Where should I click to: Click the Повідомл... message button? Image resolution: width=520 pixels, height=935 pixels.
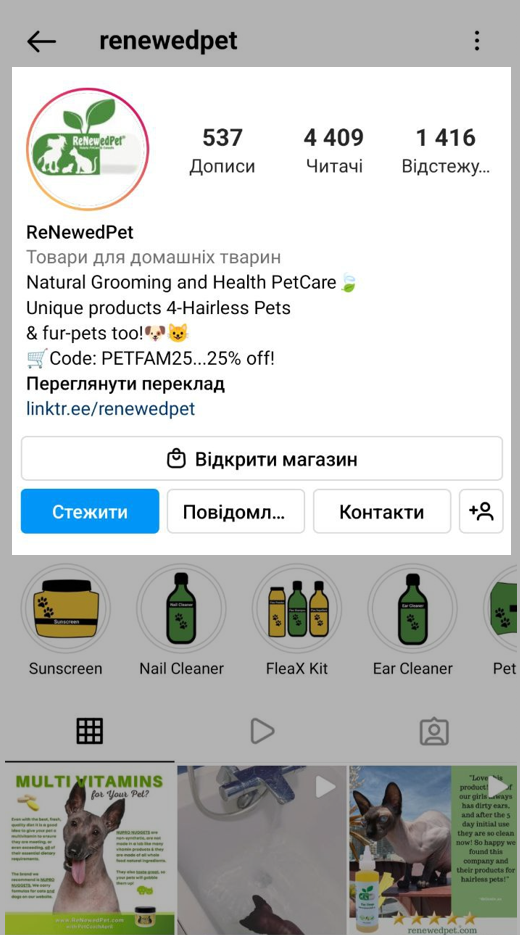coord(236,511)
